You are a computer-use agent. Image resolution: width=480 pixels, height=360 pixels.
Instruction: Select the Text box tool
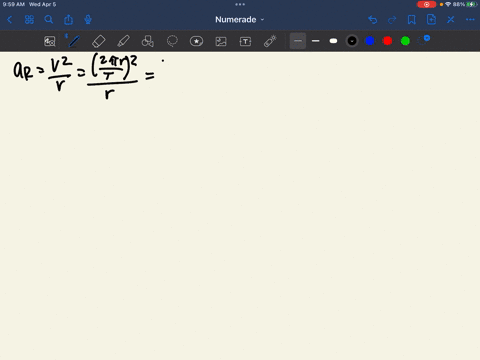(x=245, y=41)
